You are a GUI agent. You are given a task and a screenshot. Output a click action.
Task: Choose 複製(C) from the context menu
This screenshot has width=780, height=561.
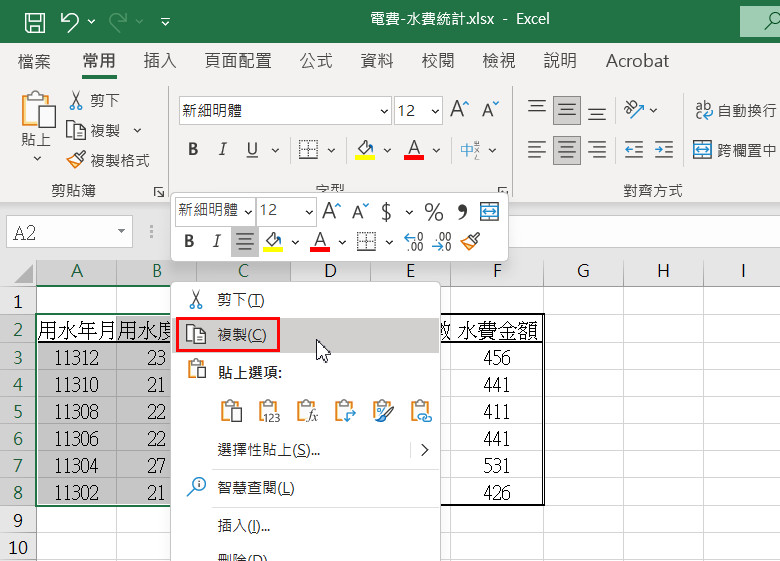tap(241, 335)
